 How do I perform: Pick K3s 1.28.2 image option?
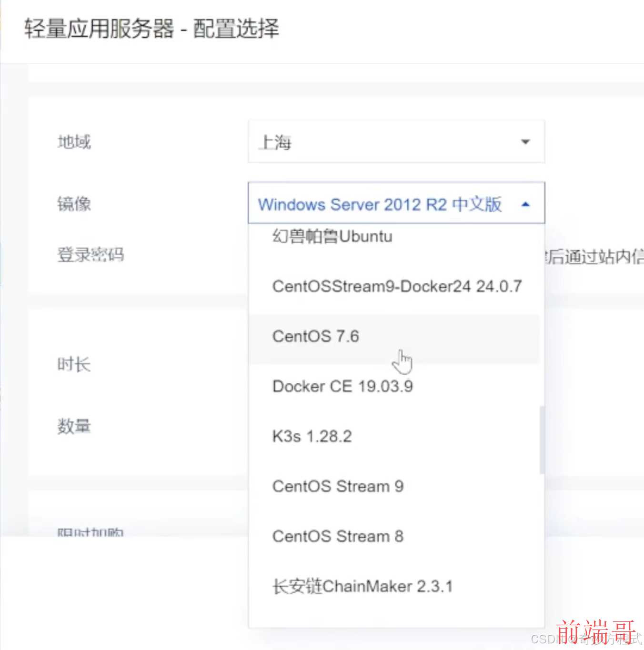[394, 436]
